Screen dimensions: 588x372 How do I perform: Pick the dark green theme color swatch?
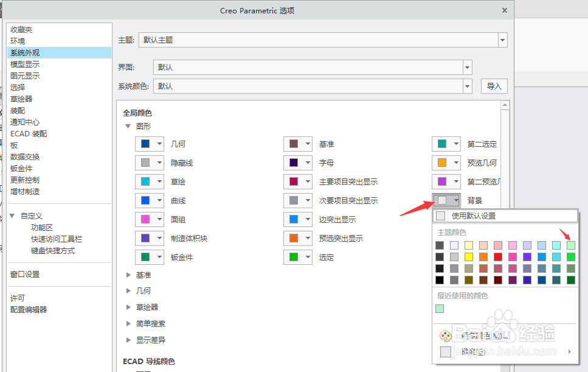(571, 280)
